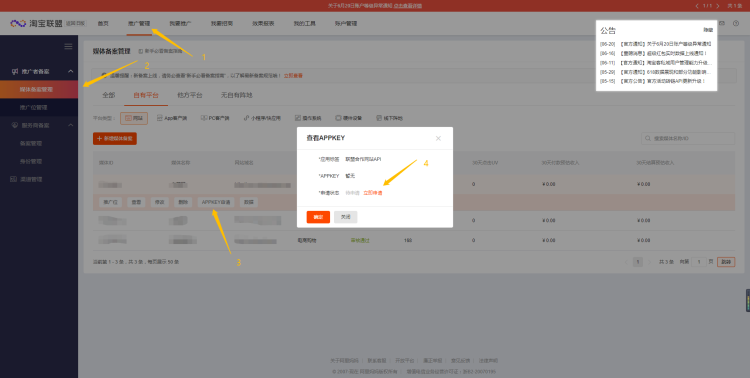Viewport: 750px width, 378px height.
Task: Click the next-notice arrow in red banner
Action: point(717,6)
